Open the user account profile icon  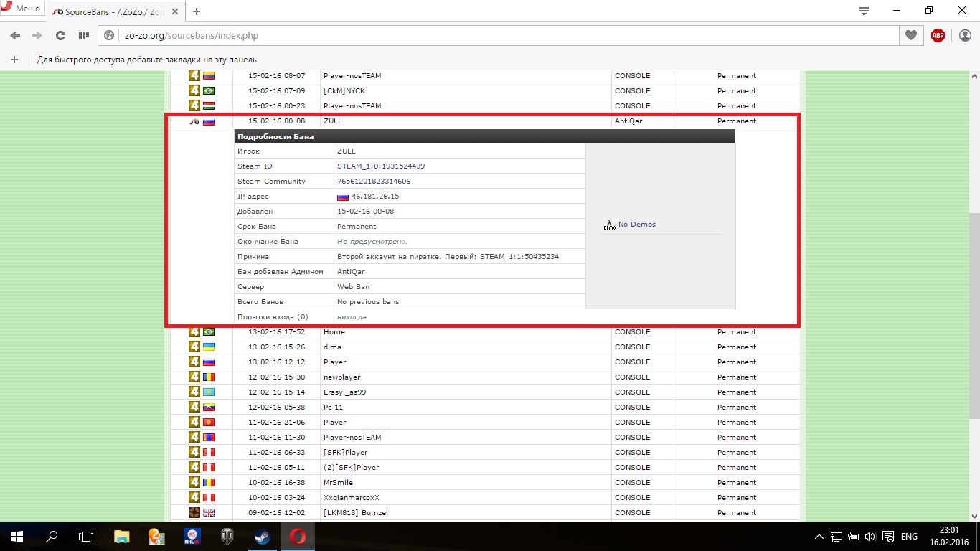(x=965, y=35)
